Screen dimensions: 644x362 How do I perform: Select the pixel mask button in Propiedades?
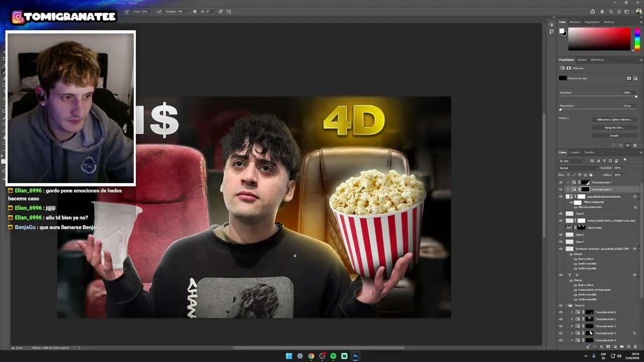tap(629, 78)
